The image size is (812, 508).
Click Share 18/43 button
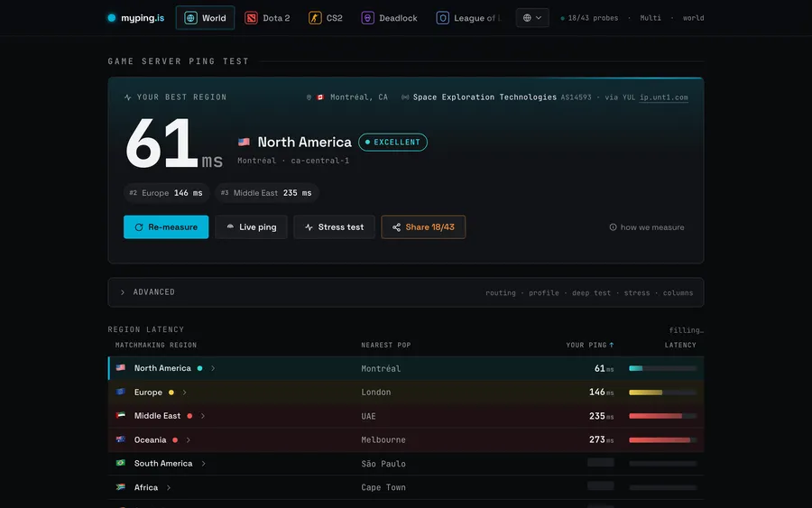pos(423,226)
